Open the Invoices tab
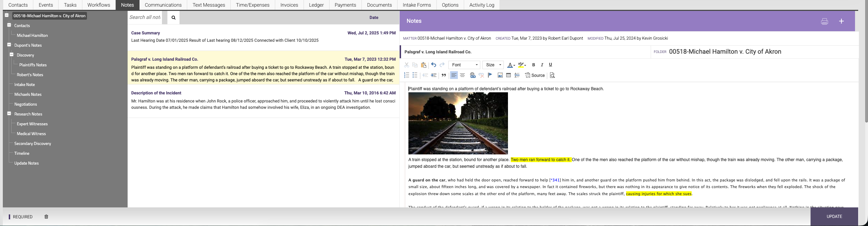Image resolution: width=868 pixels, height=226 pixels. (289, 5)
